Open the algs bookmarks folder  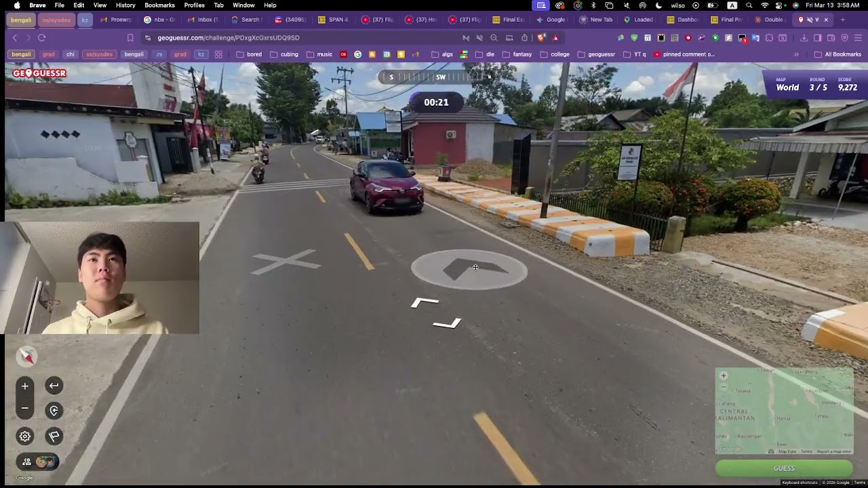442,54
